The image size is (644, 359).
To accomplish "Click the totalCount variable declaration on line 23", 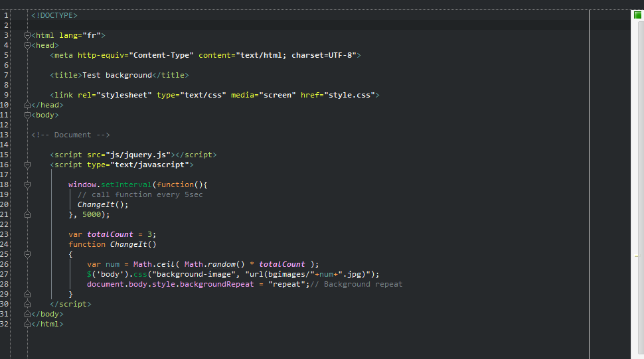I will tap(110, 234).
